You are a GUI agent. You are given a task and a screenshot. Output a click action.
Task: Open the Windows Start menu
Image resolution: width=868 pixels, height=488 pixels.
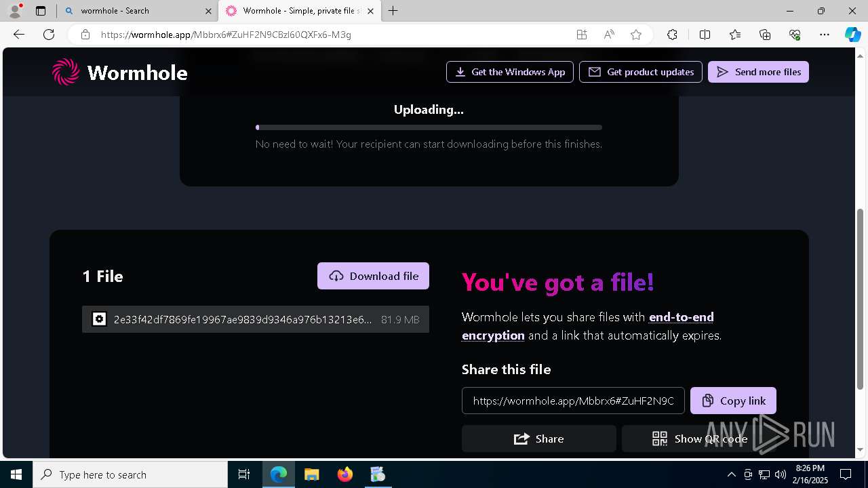coord(16,474)
